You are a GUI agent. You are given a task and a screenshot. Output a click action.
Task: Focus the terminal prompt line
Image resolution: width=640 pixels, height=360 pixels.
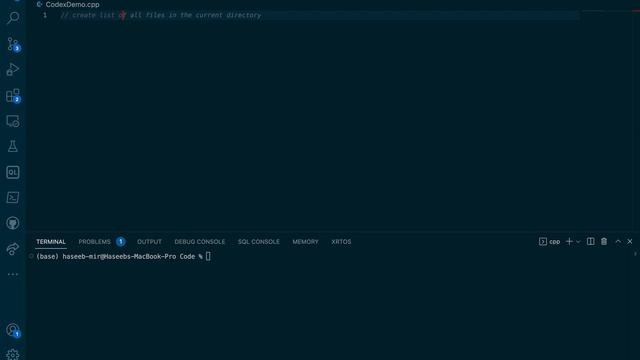(x=123, y=256)
